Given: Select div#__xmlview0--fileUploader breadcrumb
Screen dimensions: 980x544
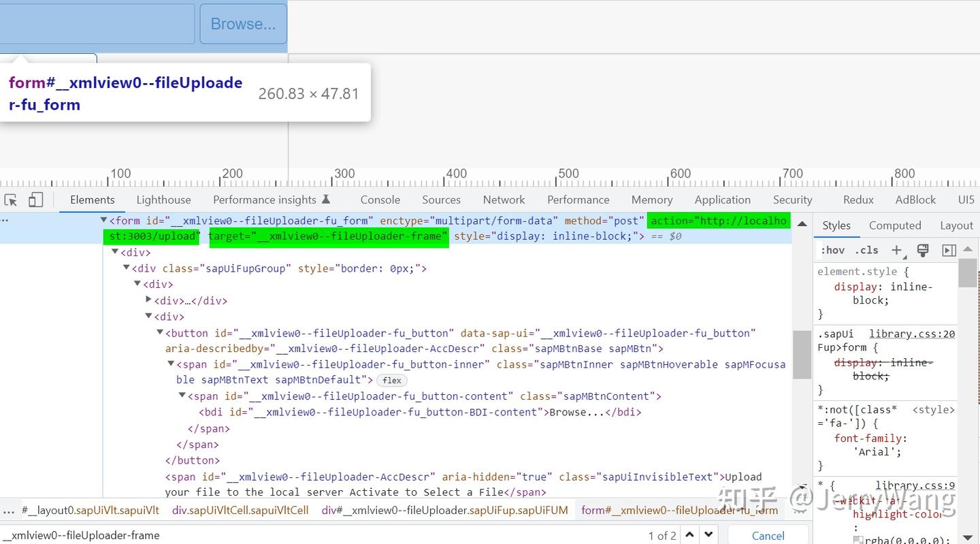Looking at the screenshot, I should click(445, 511).
